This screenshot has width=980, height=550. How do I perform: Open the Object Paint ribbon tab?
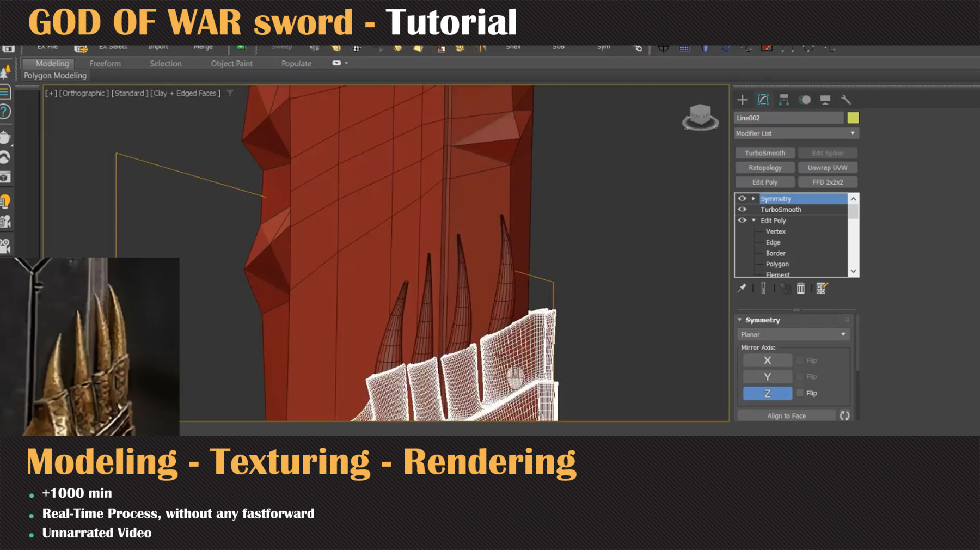[231, 64]
